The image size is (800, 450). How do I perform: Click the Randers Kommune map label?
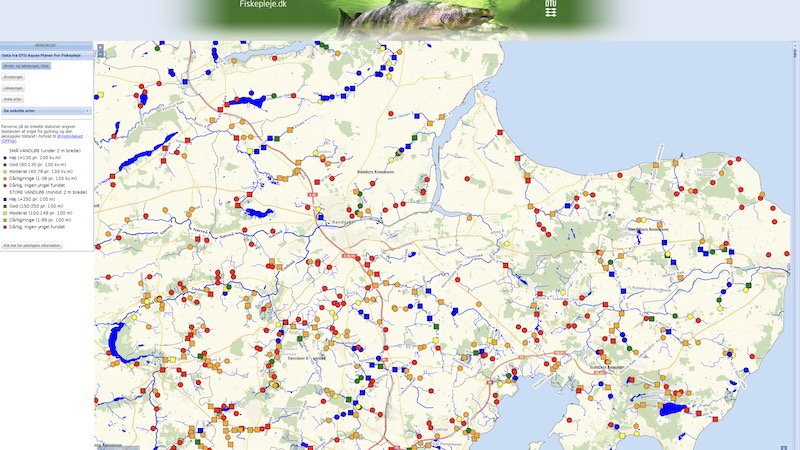(375, 172)
